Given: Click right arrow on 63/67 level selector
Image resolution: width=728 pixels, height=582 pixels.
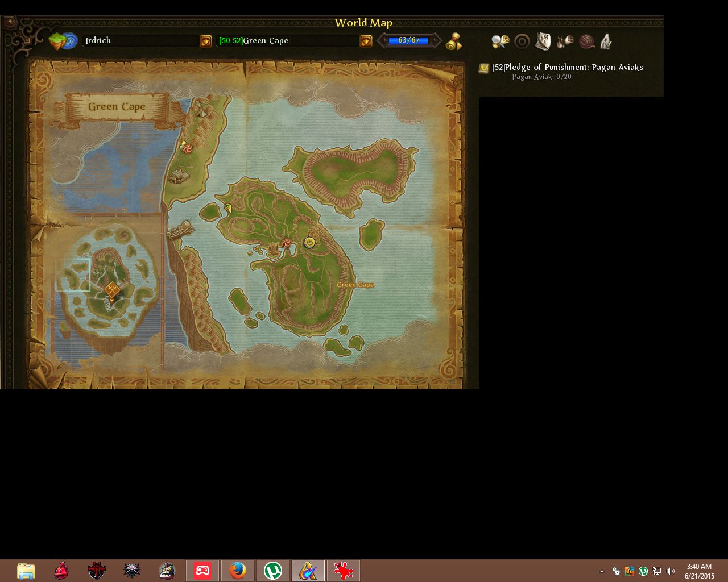Looking at the screenshot, I should click(x=435, y=41).
